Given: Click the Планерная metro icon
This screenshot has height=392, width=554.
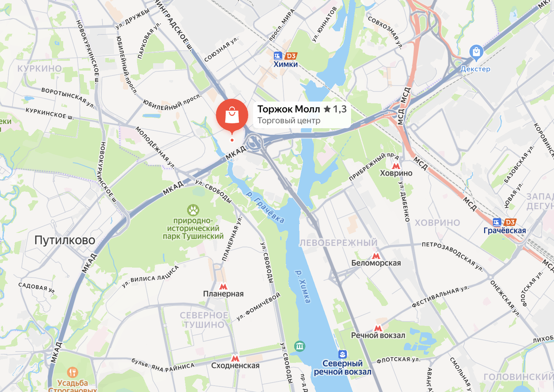Looking at the screenshot, I should [223, 286].
